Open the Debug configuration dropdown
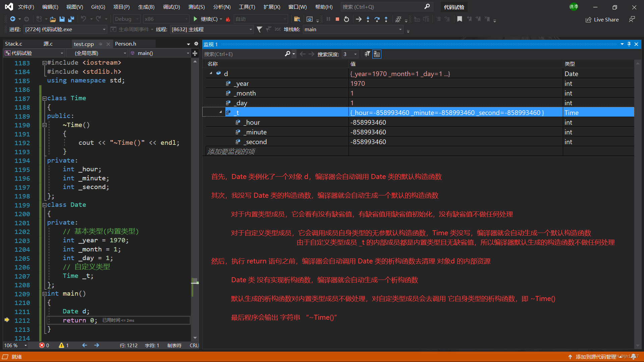 pos(126,19)
